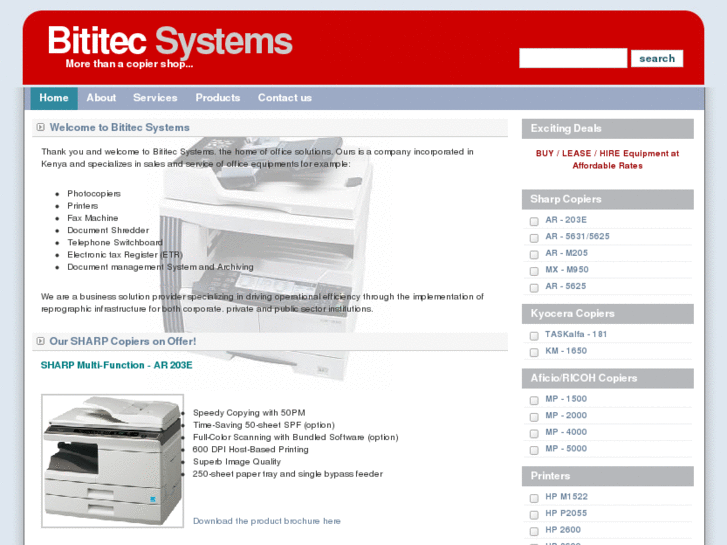Click the bullet icon next to AR - M205
The image size is (727, 545).
point(534,255)
